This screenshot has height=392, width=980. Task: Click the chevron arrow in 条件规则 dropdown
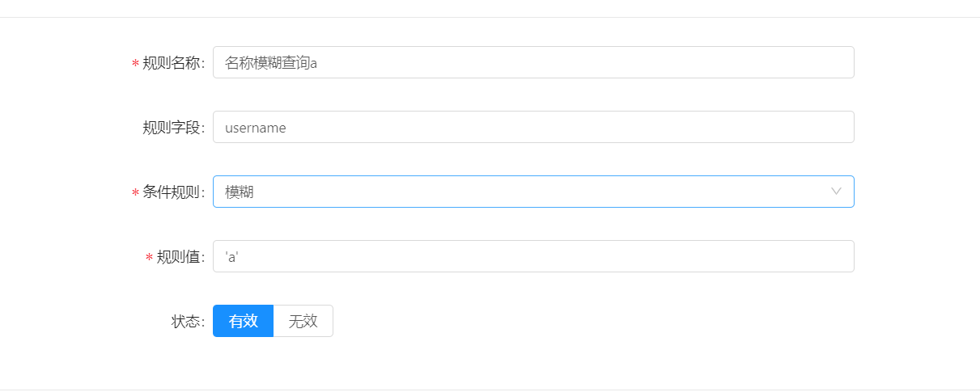coord(836,192)
